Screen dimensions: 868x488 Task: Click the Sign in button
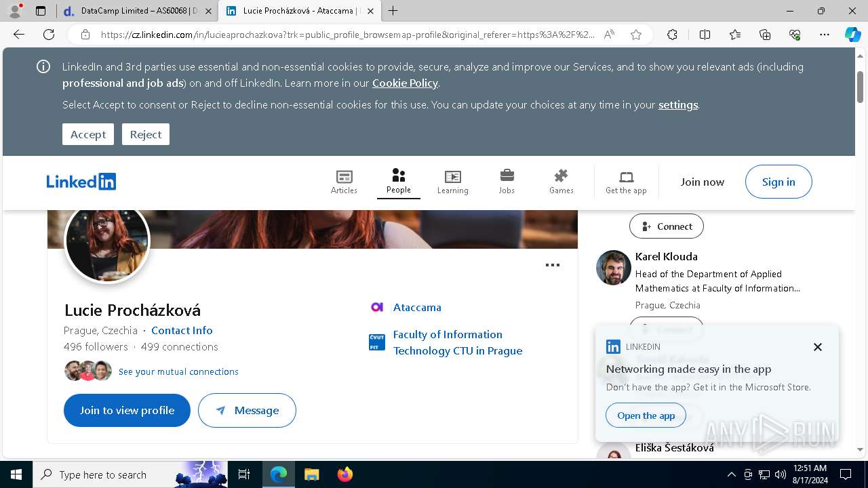[778, 182]
